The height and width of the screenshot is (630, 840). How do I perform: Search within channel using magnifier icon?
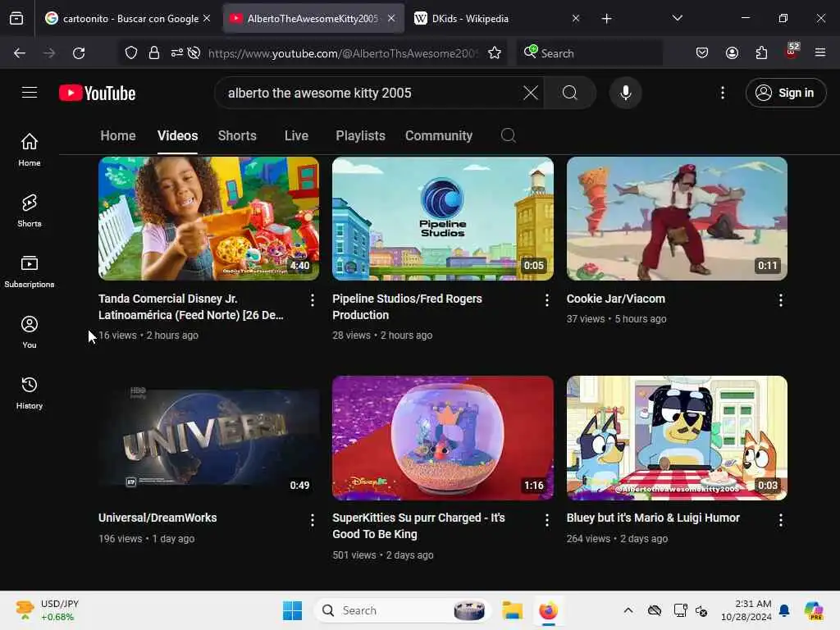click(509, 135)
